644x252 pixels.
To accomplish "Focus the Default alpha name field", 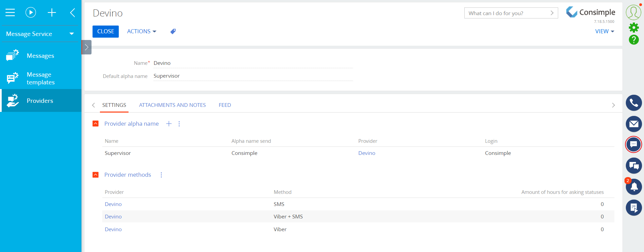I will tap(253, 76).
